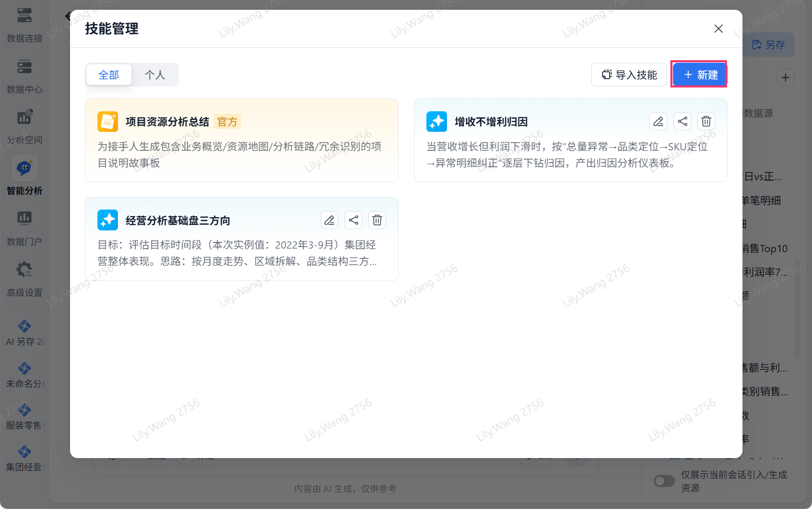Open 数据中心 in the sidebar
This screenshot has width=812, height=509.
pos(24,76)
